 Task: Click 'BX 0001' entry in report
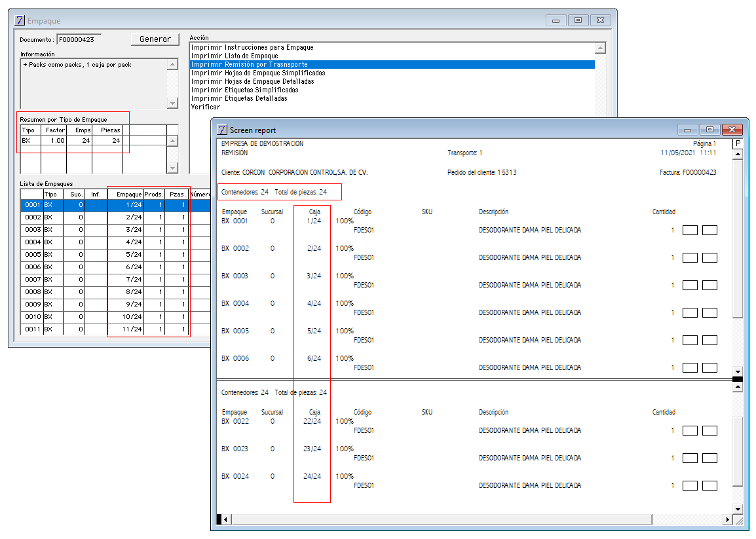coord(235,221)
